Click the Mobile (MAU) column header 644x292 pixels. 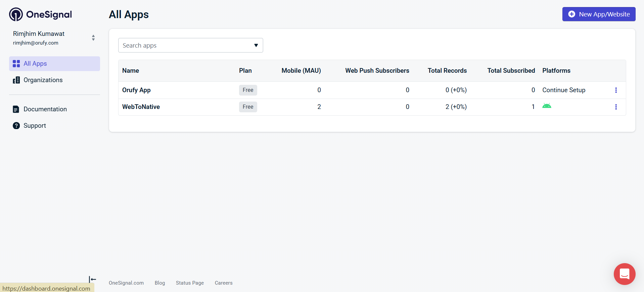pos(301,71)
